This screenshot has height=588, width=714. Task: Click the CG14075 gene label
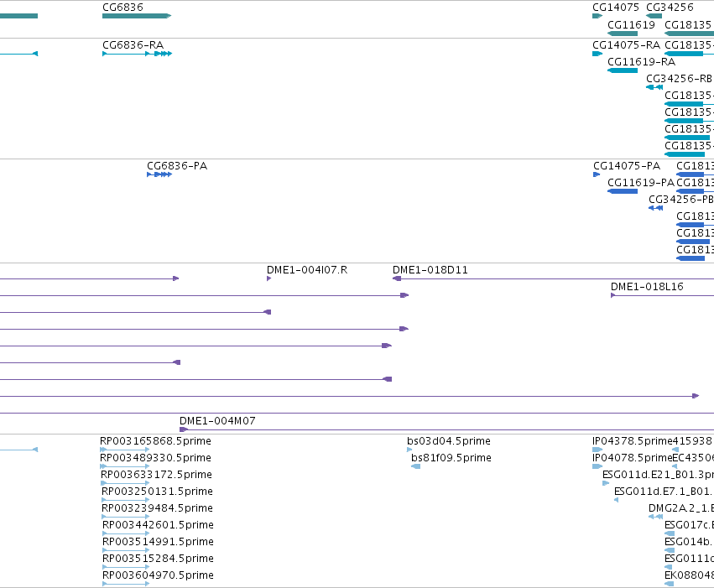pyautogui.click(x=616, y=8)
